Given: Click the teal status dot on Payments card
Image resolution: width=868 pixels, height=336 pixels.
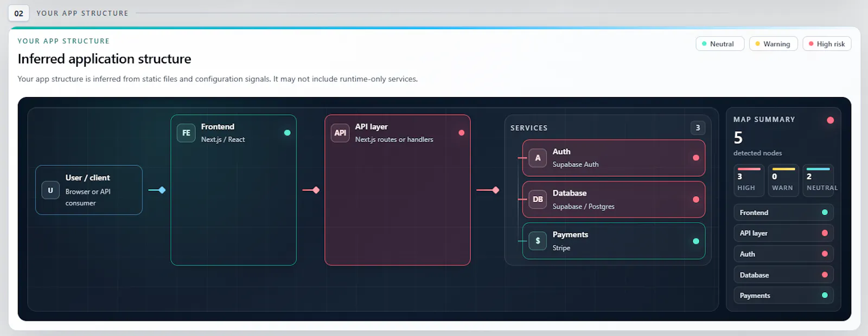Looking at the screenshot, I should click(696, 241).
